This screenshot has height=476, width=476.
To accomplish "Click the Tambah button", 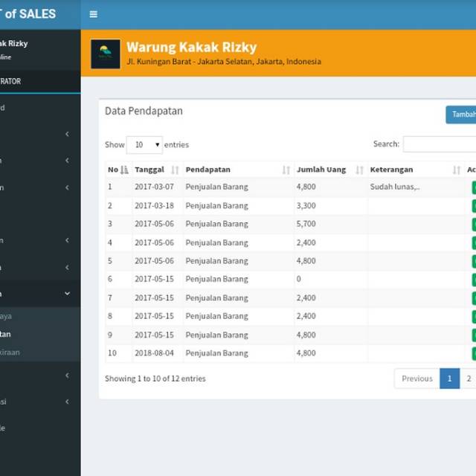I will 461,115.
